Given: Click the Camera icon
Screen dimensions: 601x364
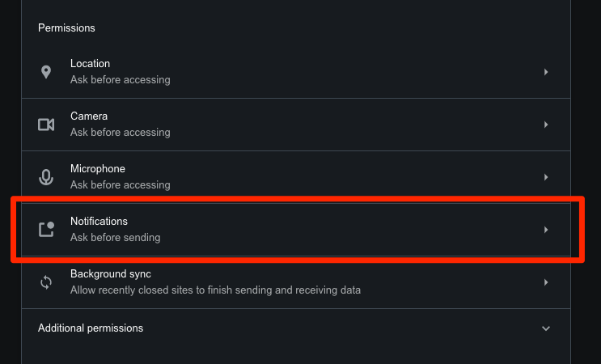Looking at the screenshot, I should point(46,125).
